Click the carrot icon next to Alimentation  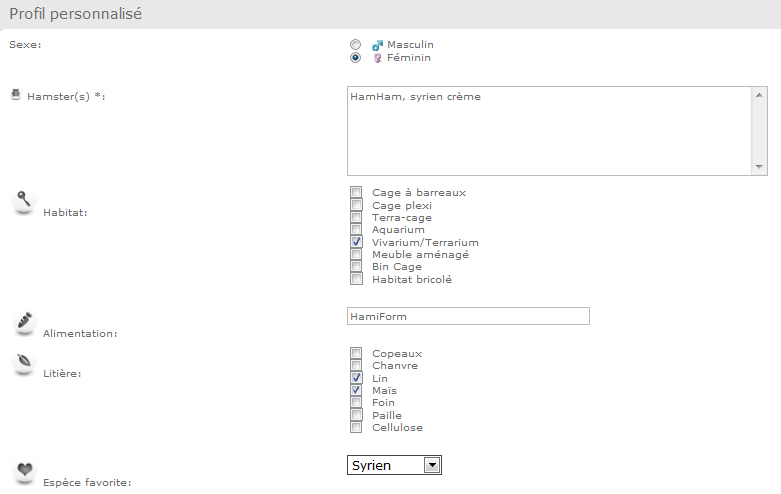click(x=24, y=322)
